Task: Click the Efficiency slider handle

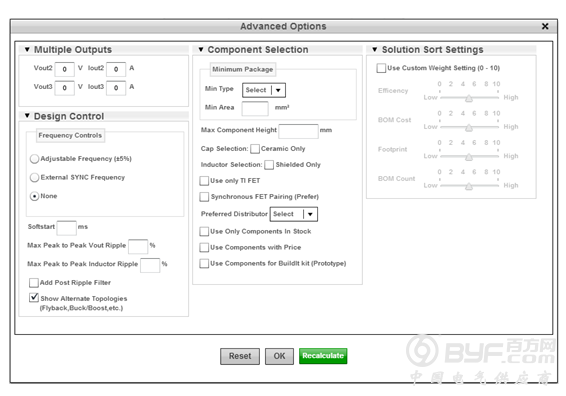Action: (469, 98)
